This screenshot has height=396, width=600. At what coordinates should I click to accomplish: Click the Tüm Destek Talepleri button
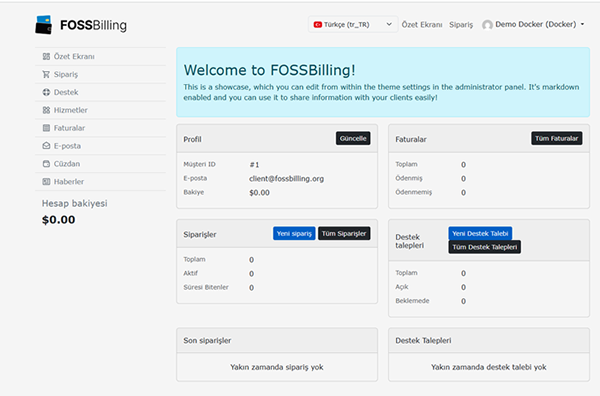point(484,247)
